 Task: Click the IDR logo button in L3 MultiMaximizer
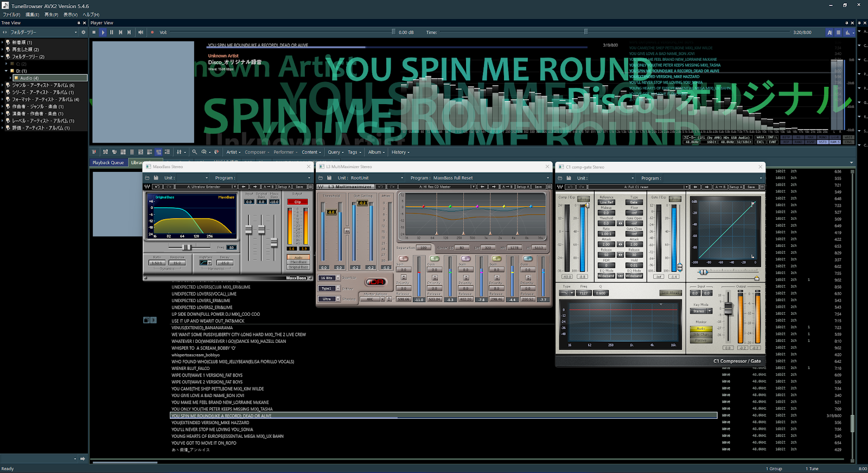[x=375, y=282]
